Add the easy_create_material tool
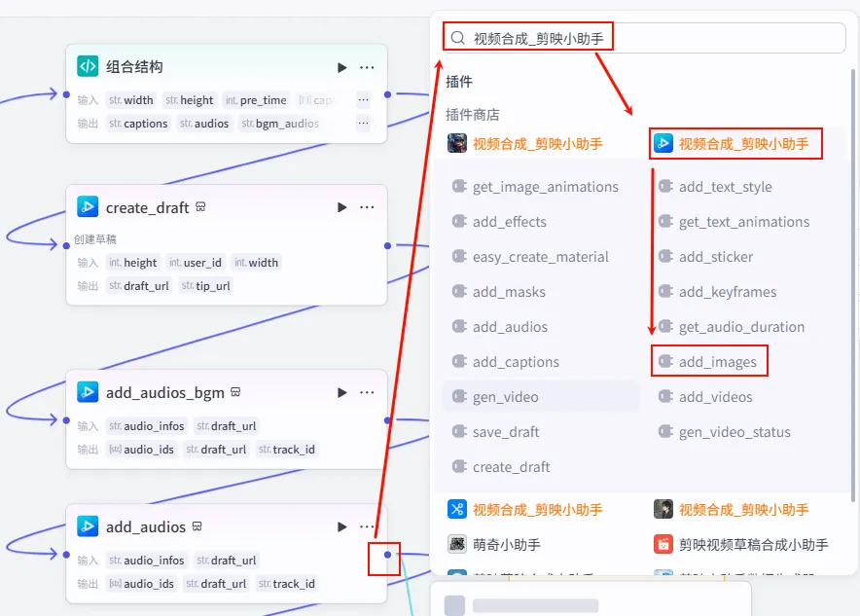This screenshot has width=860, height=616. (530, 257)
